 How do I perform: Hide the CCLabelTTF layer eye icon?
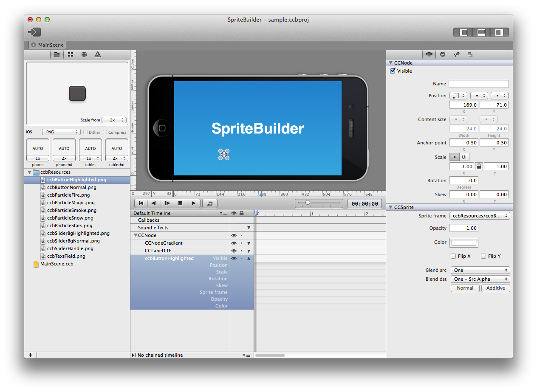(234, 251)
